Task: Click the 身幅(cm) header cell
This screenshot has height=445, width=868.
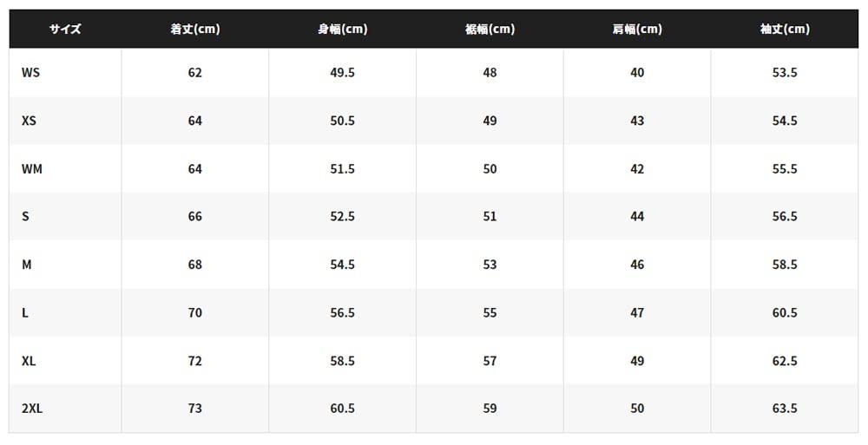Action: coord(343,29)
